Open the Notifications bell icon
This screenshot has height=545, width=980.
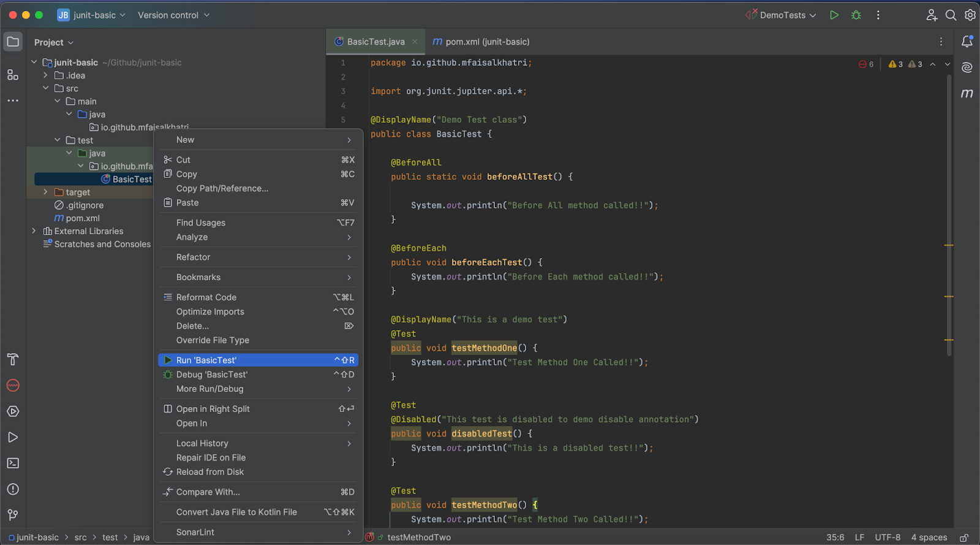pos(967,42)
